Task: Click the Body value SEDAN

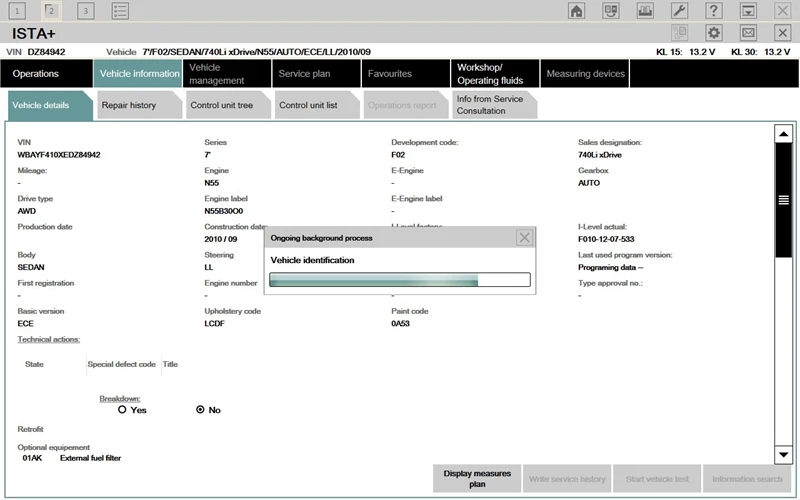Action: click(31, 267)
